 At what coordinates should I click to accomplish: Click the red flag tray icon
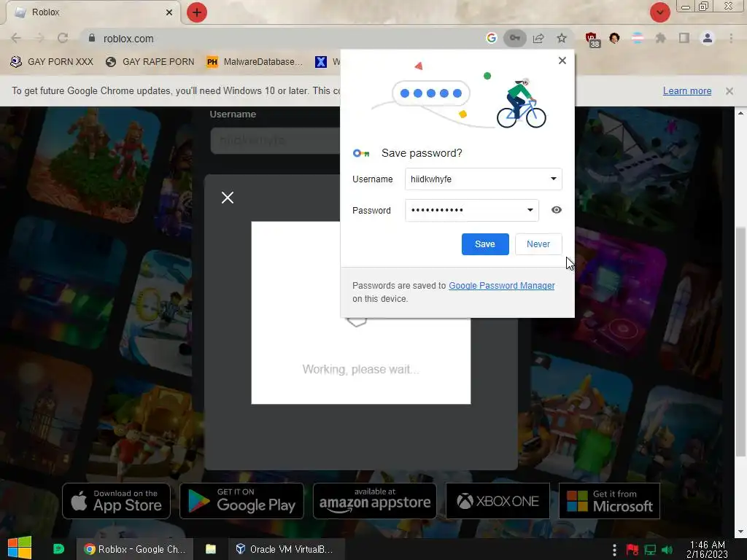(x=632, y=550)
